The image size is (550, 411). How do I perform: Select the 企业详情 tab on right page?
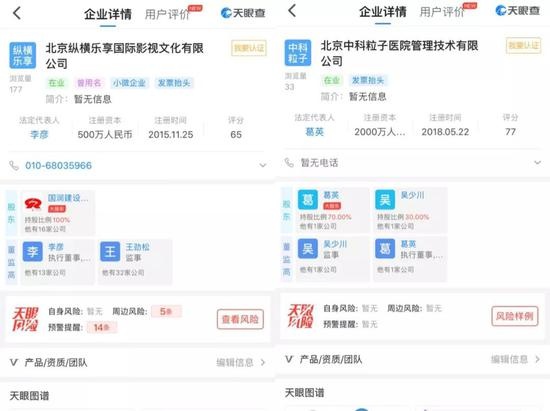point(383,12)
